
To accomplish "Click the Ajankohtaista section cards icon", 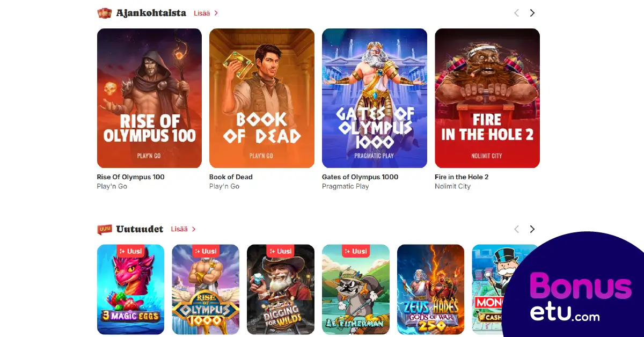I will [x=105, y=13].
